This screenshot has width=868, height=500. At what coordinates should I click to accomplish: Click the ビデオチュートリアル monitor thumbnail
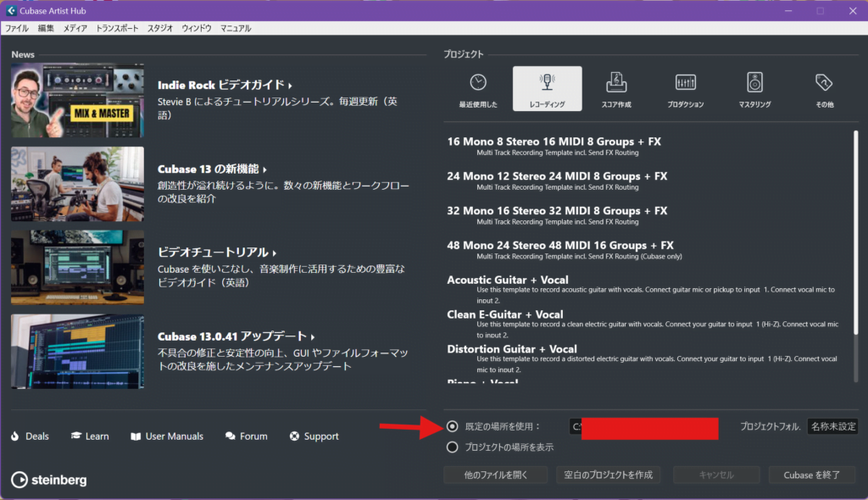point(77,268)
